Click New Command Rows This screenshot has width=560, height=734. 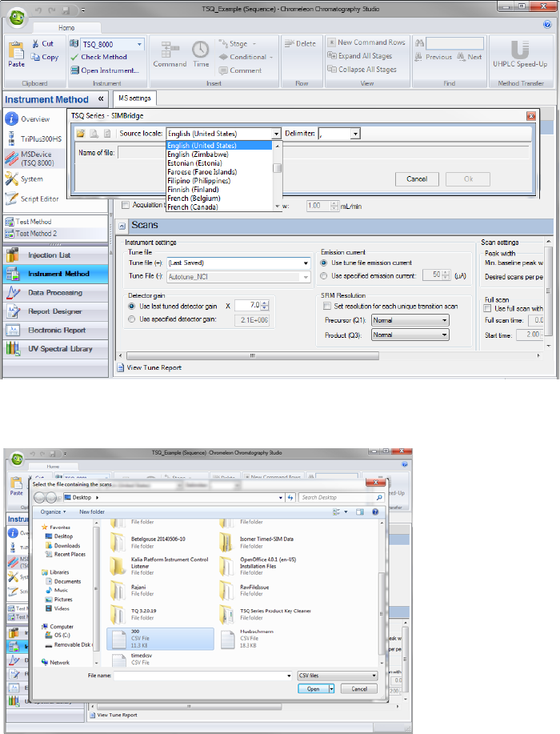[366, 42]
